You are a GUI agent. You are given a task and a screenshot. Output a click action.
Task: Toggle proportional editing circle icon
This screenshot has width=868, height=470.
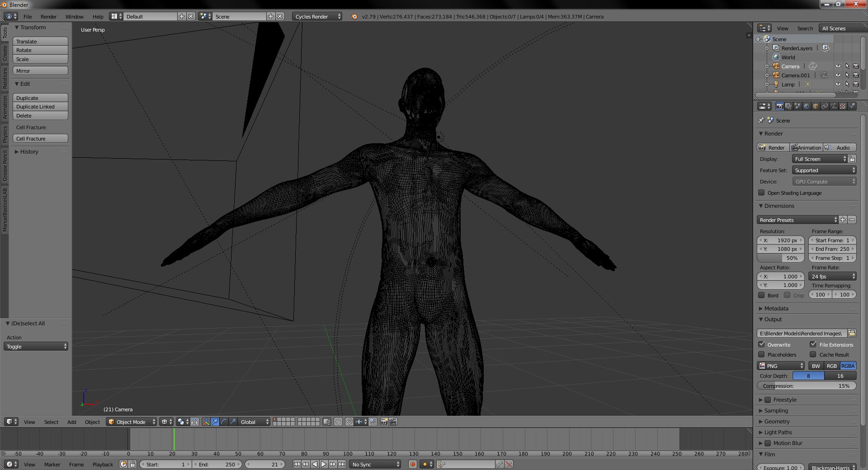[338, 422]
